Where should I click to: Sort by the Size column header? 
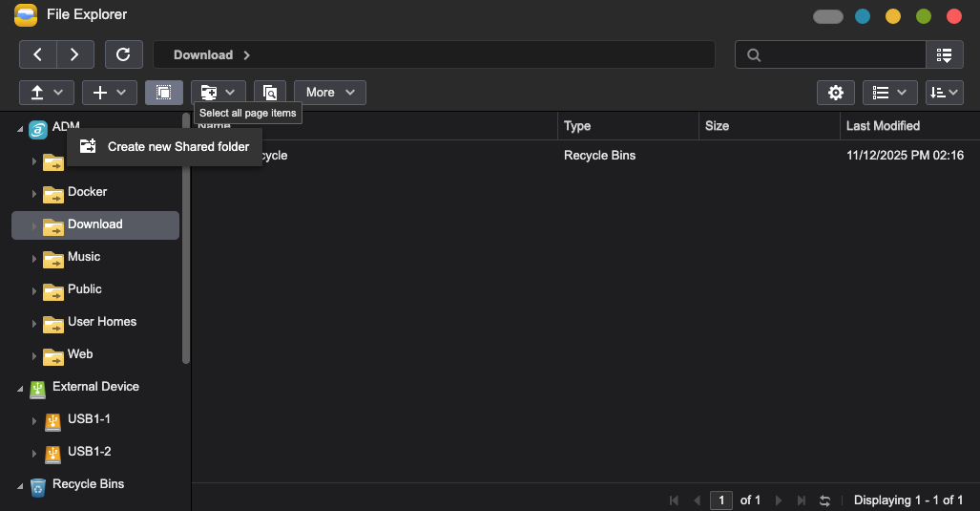[x=769, y=126]
